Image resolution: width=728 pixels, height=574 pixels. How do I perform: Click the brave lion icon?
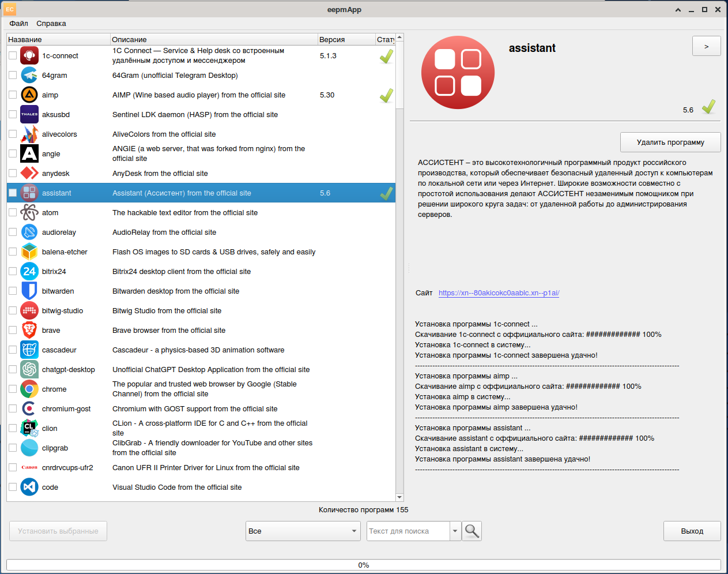tap(29, 331)
